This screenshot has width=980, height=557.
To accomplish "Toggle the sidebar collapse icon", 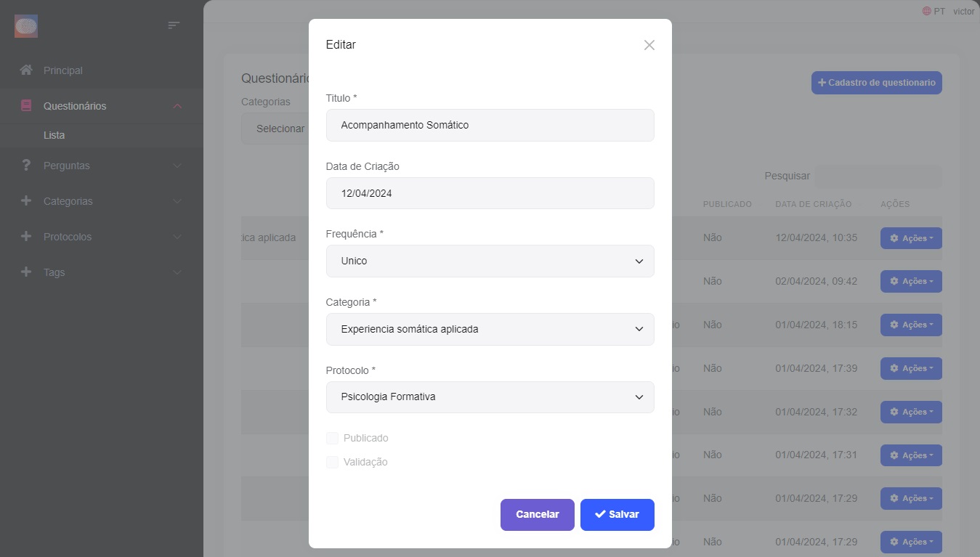I will 174,25.
